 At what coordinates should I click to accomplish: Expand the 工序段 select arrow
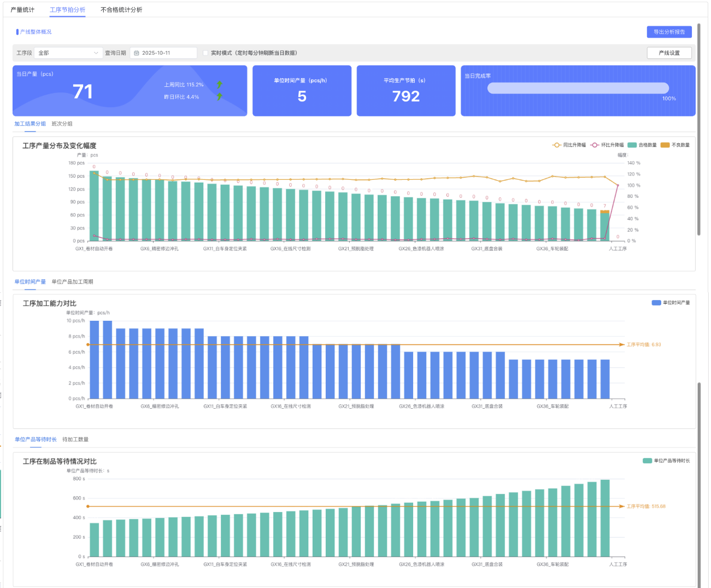[96, 53]
